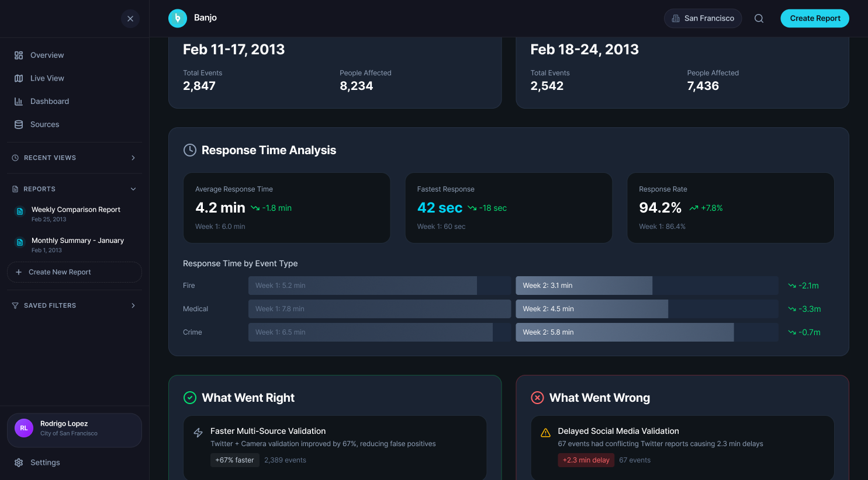The image size is (868, 480).
Task: Click the What Went Right checkmark icon
Action: (x=190, y=398)
